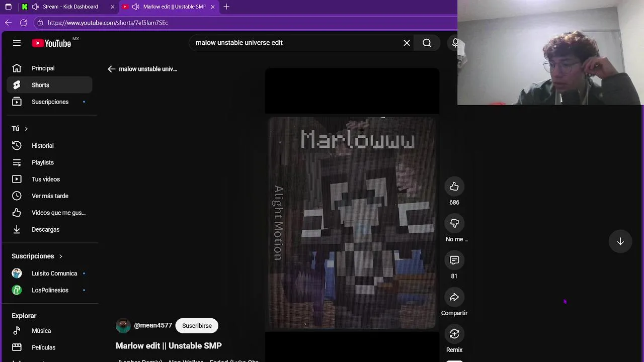Open a new browser tab with plus

[x=226, y=7]
